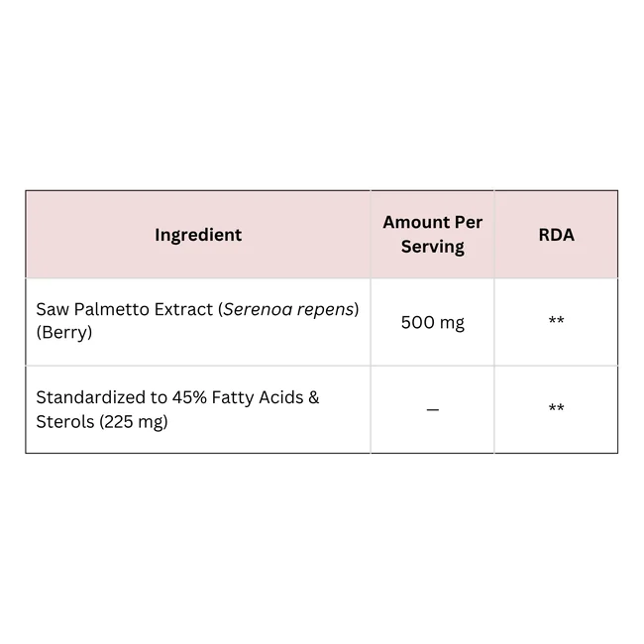This screenshot has width=644, height=644.
Task: Click the RDA asterisks in the Saw Palmetto row
Action: point(556,322)
